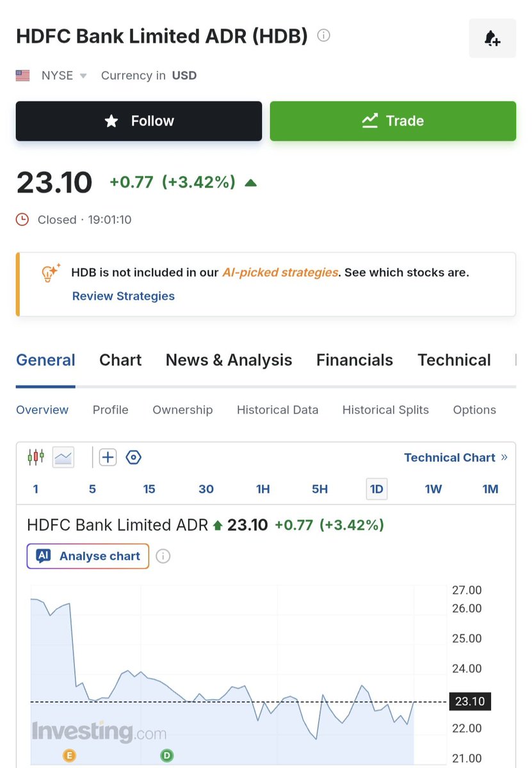Click the 24.00 axis label

coord(466,668)
